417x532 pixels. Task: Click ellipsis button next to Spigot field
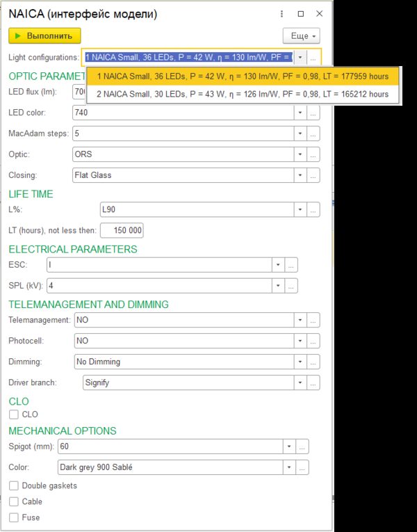[x=302, y=446]
